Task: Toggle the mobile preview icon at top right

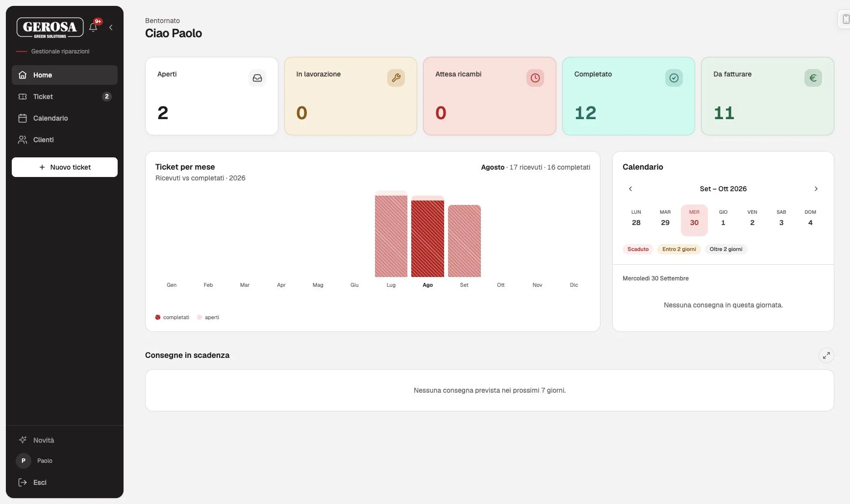Action: click(x=846, y=20)
